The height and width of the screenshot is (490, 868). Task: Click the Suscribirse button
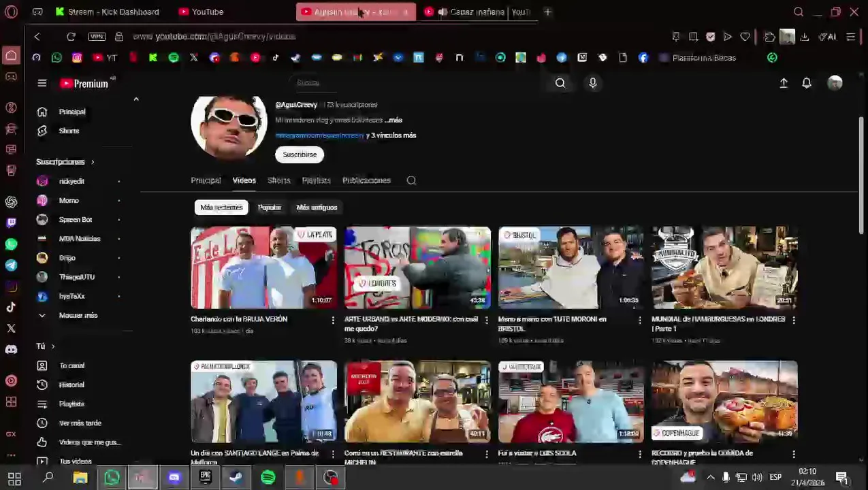[300, 154]
